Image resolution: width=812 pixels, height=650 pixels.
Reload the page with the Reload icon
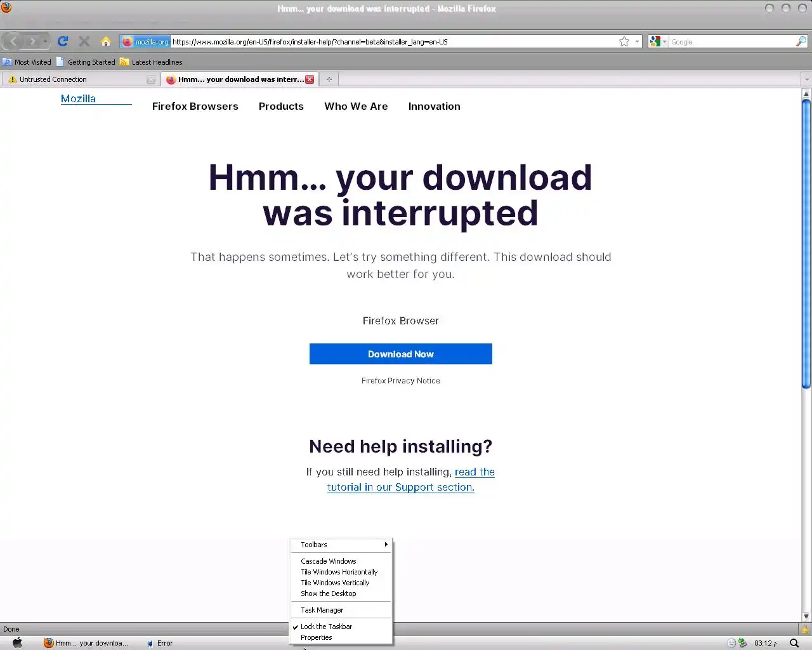(x=63, y=41)
